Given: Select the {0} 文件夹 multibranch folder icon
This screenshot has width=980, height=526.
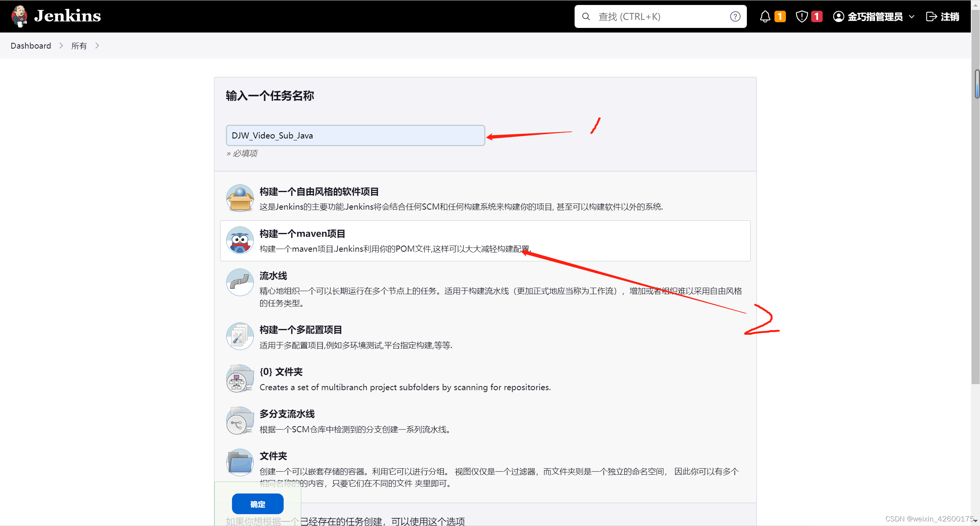Looking at the screenshot, I should pos(240,378).
